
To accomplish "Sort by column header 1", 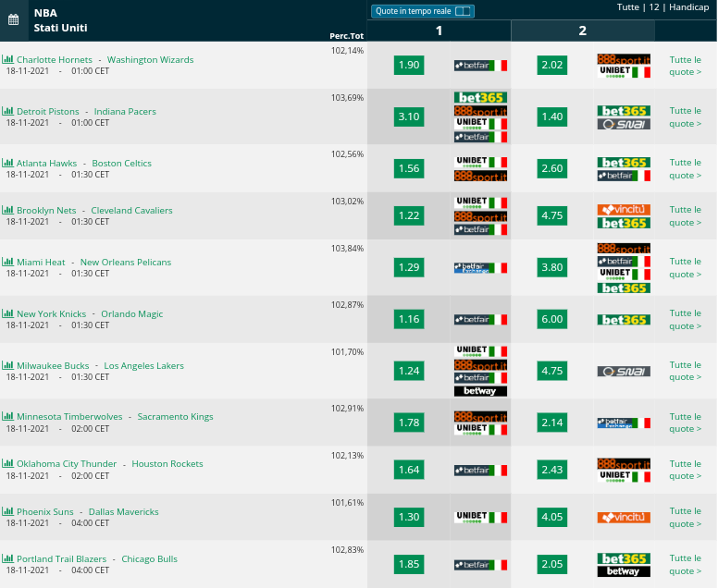I will [x=439, y=31].
